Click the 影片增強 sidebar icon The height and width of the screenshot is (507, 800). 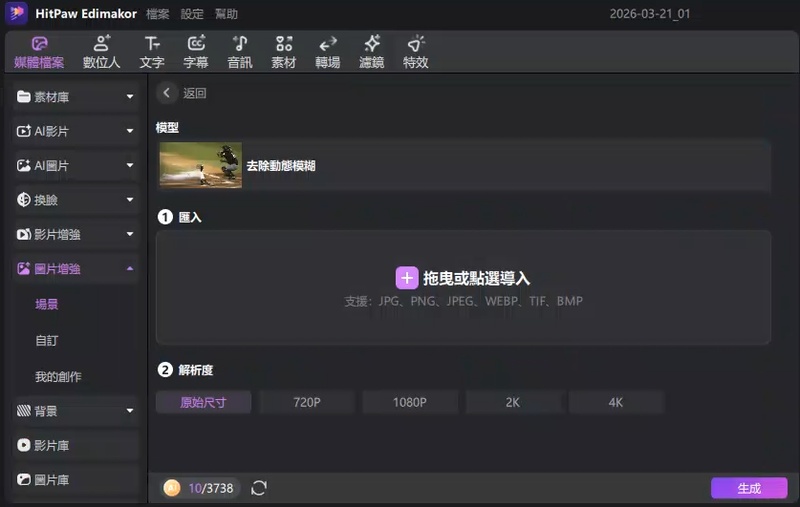(23, 234)
